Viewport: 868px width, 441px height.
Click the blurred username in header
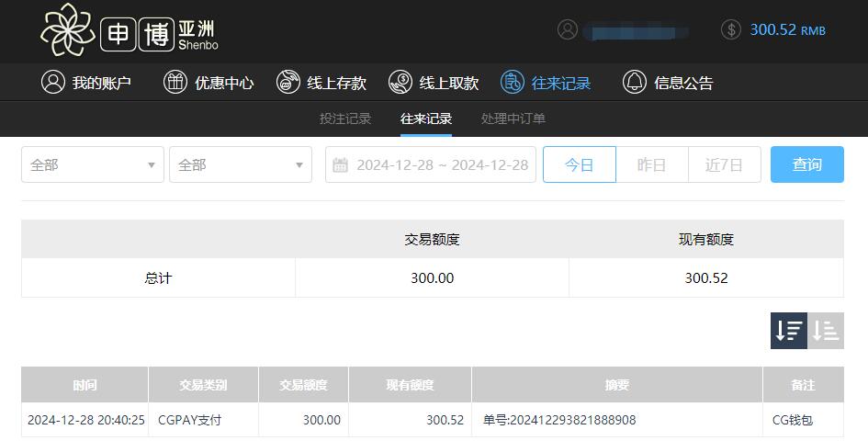636,31
